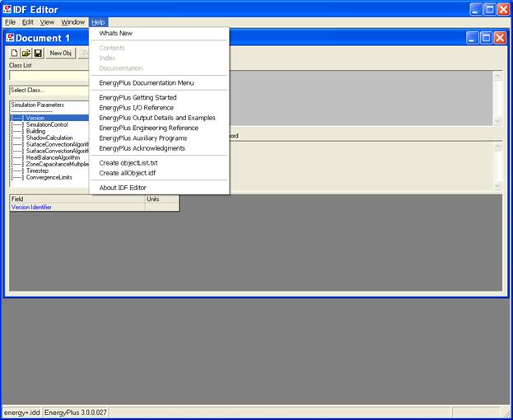Select Version in the class list
The width and height of the screenshot is (513, 420).
click(x=49, y=118)
